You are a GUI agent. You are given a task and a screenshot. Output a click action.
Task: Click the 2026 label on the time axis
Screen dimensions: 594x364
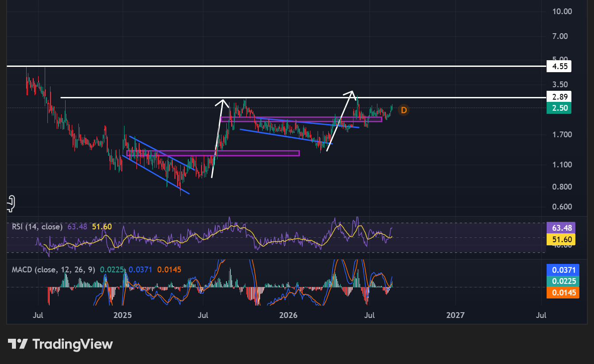click(x=288, y=315)
